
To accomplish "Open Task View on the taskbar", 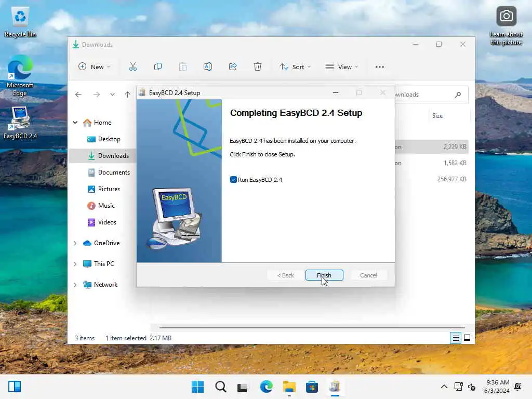I will point(243,387).
